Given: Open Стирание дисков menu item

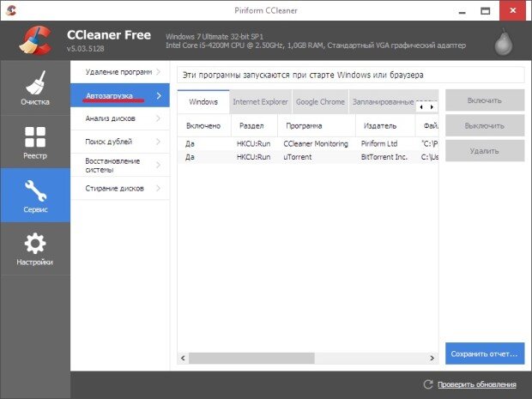Looking at the screenshot, I should coord(120,188).
